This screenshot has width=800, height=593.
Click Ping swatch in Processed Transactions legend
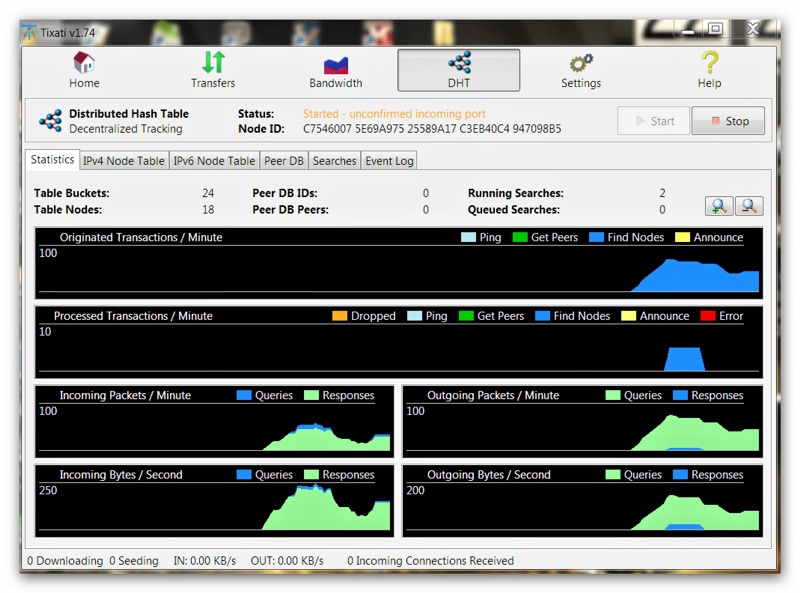(x=415, y=316)
